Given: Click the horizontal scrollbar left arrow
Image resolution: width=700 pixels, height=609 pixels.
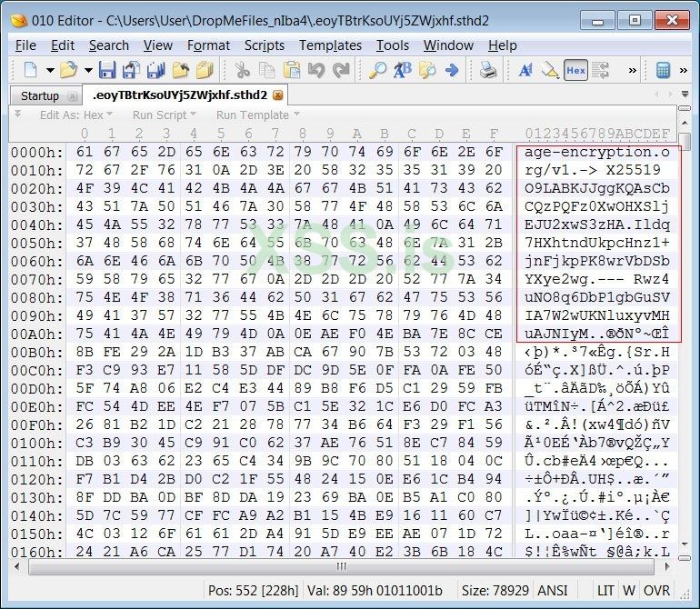Looking at the screenshot, I should [17, 567].
